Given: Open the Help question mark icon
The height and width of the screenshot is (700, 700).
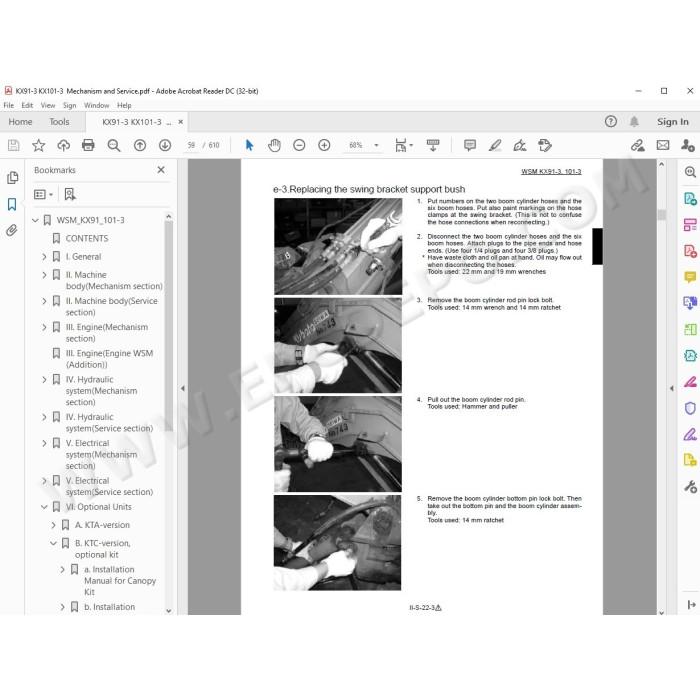Looking at the screenshot, I should [610, 121].
